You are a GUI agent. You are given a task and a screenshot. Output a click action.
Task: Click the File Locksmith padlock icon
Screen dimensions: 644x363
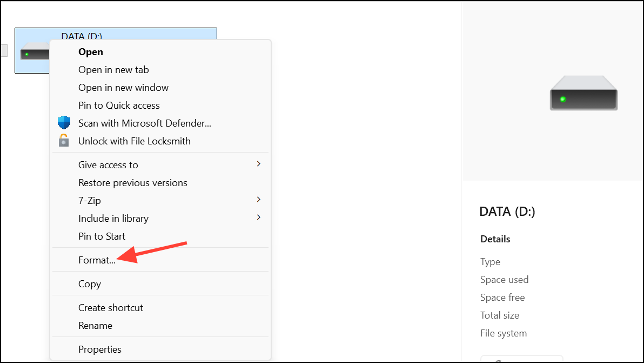click(x=64, y=141)
